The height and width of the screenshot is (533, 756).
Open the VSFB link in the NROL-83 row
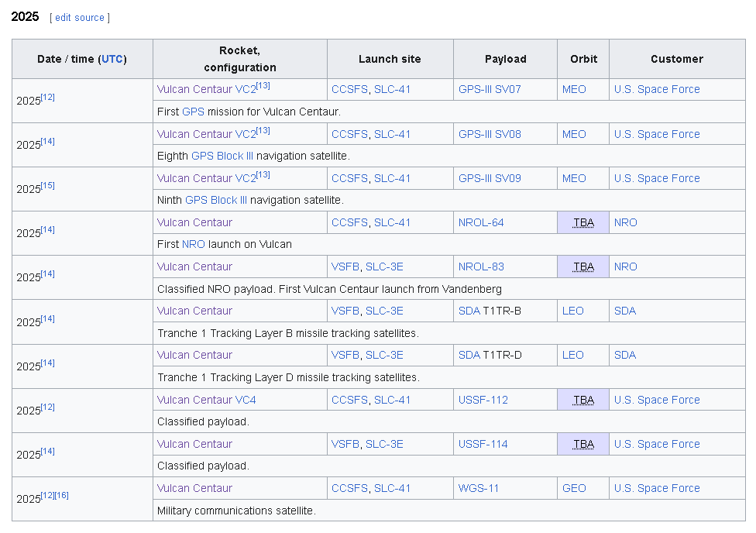pyautogui.click(x=345, y=266)
